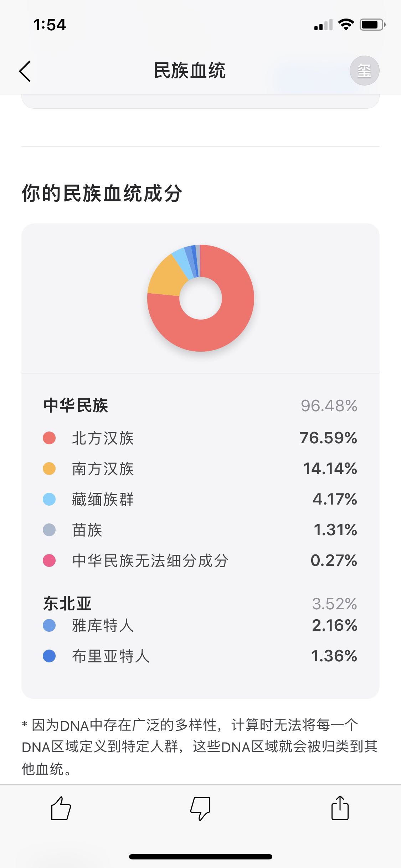Select the red 北方汉族 legend dot

49,438
